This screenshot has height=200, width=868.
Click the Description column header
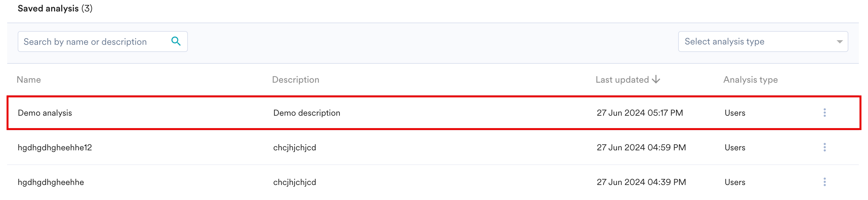(x=295, y=79)
